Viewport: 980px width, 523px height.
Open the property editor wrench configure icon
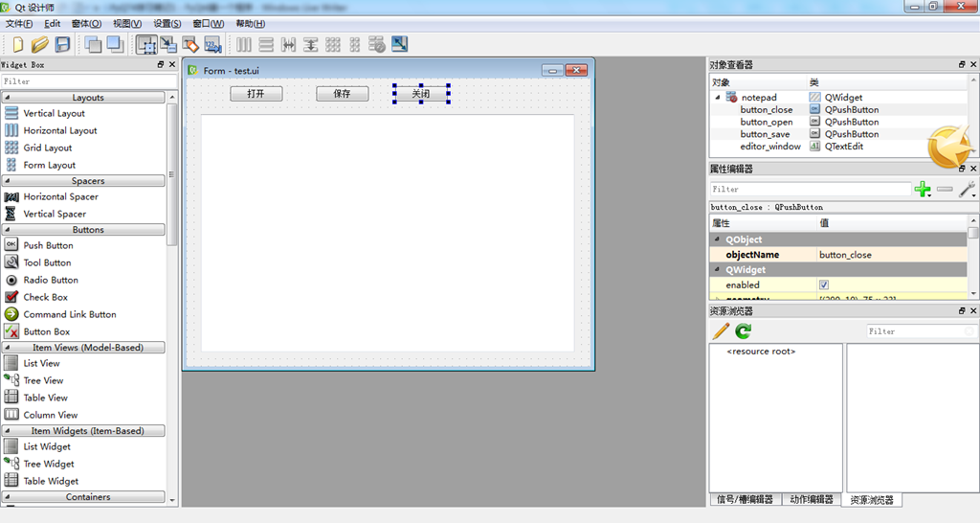tap(967, 189)
